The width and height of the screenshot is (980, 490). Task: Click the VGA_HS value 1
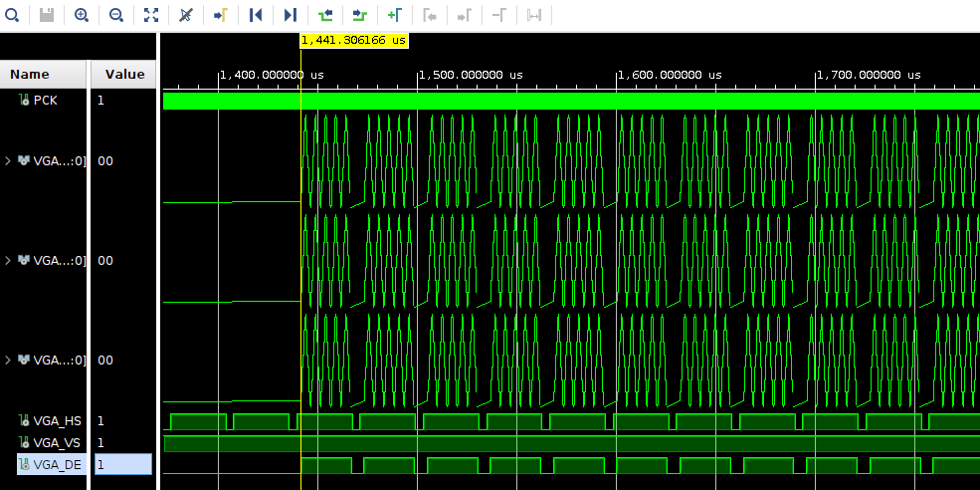click(100, 421)
